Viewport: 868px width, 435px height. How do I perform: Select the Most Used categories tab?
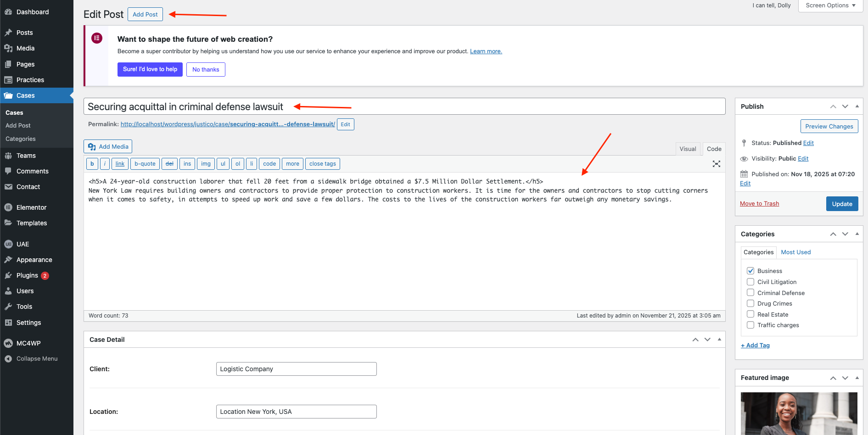click(x=795, y=252)
